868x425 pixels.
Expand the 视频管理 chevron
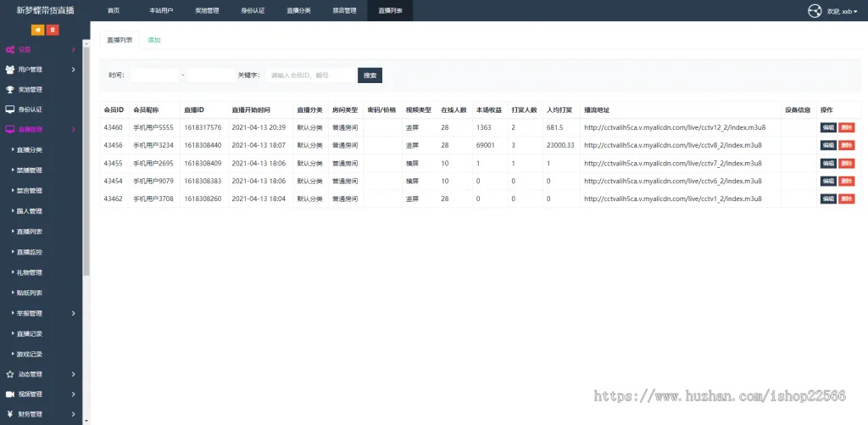pyautogui.click(x=74, y=394)
